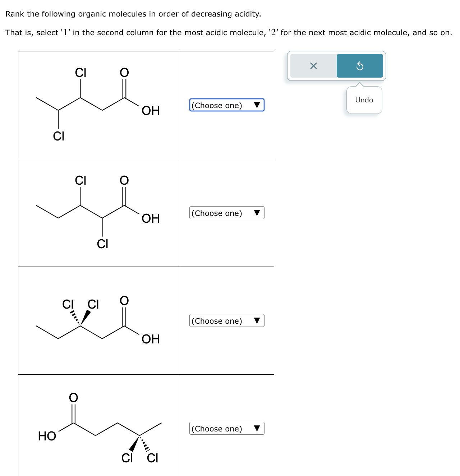Click the dropdown triangle beside first Choose one
Screen dimensions: 460x476
[257, 105]
